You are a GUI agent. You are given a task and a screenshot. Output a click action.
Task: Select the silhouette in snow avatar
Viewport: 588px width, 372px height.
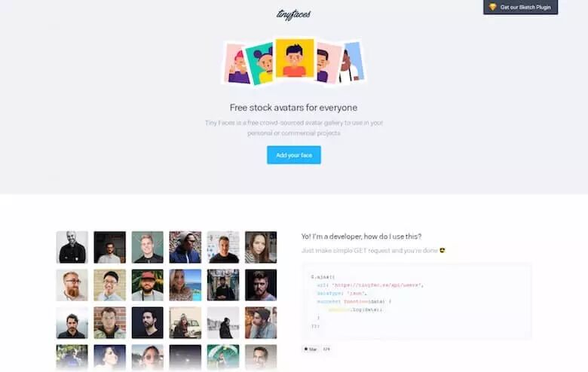point(223,323)
